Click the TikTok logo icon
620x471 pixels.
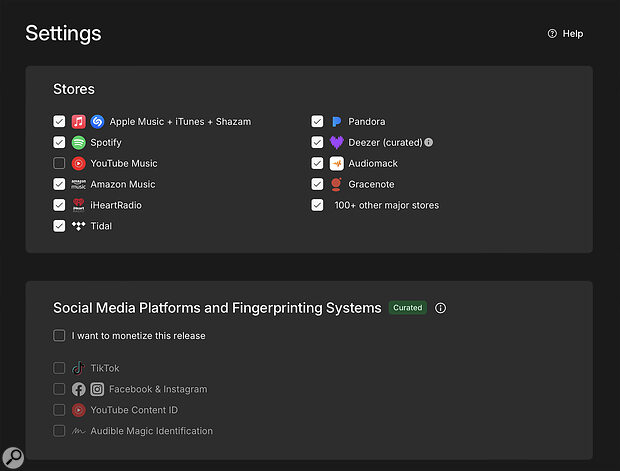(x=78, y=368)
